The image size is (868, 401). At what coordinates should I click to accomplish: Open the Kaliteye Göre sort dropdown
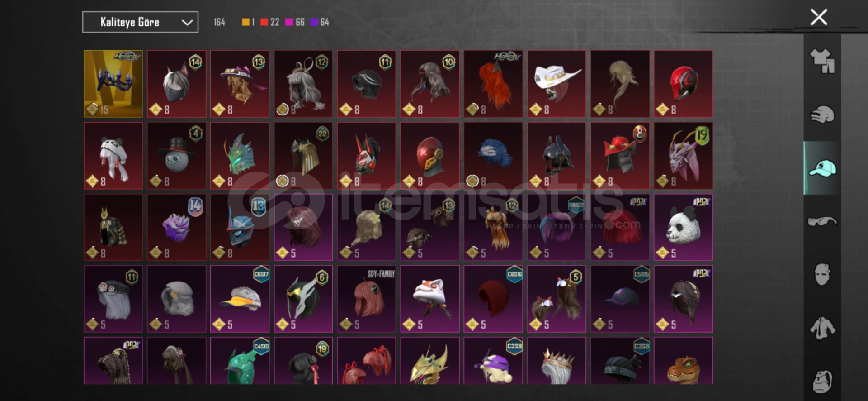click(x=140, y=22)
